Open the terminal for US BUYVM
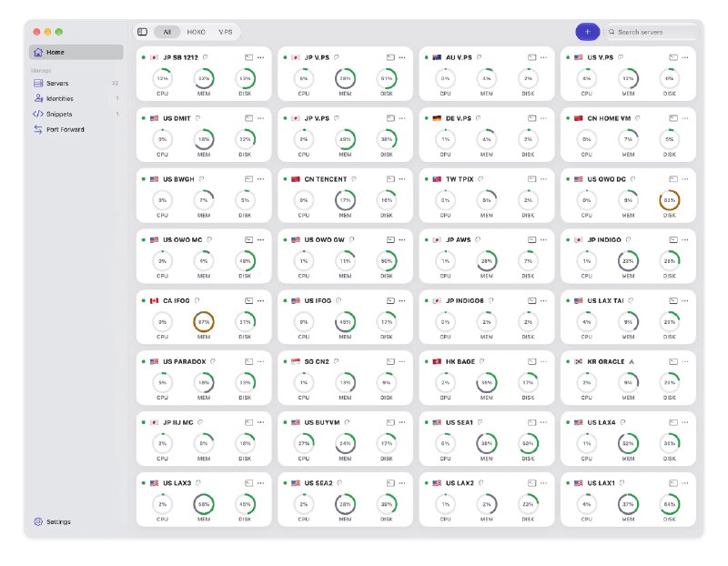 (x=390, y=422)
